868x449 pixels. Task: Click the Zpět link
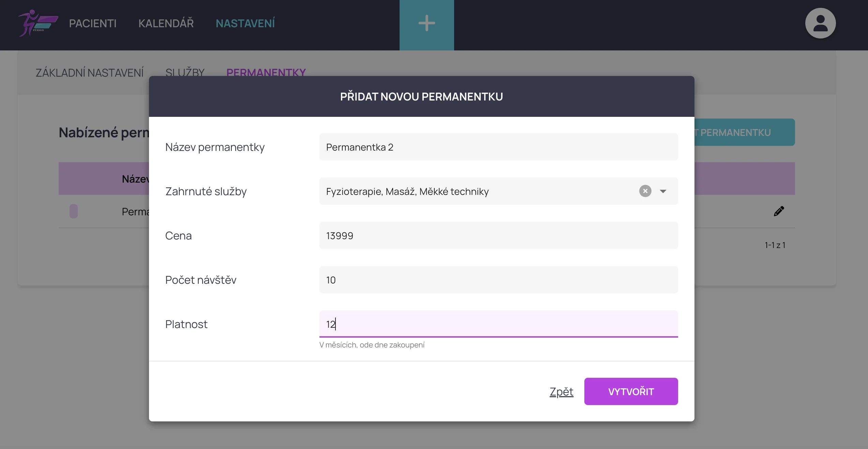click(561, 391)
